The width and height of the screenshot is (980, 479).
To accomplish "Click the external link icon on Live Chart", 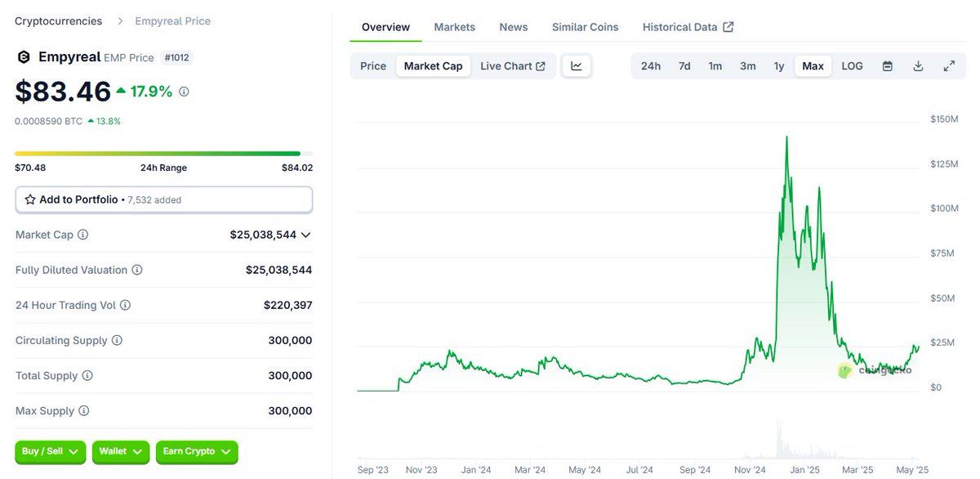I will click(x=541, y=66).
